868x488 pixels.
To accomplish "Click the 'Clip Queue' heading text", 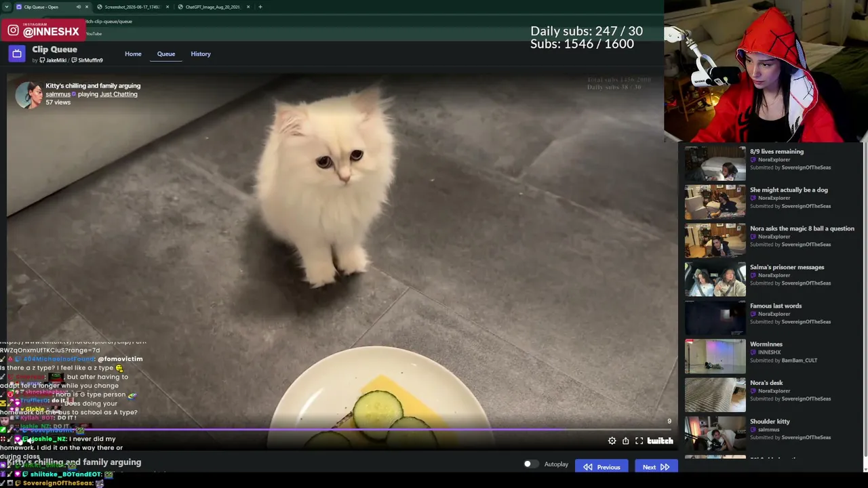I will coord(54,49).
